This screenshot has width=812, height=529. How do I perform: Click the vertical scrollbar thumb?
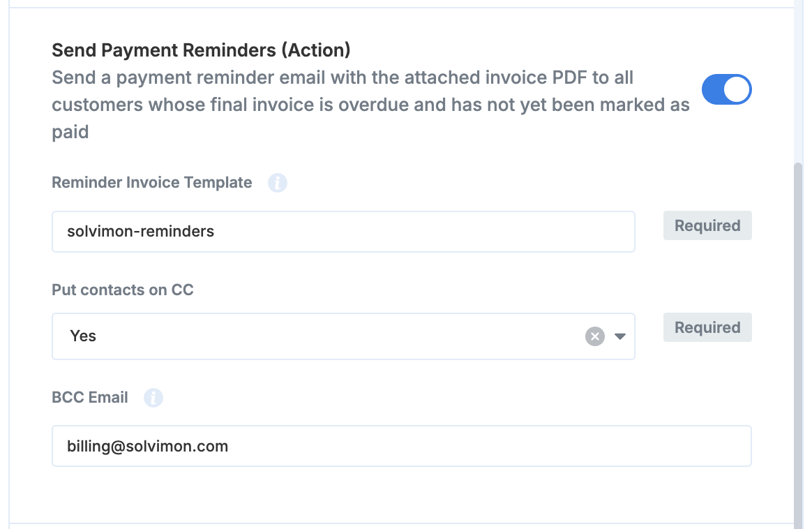(799, 342)
